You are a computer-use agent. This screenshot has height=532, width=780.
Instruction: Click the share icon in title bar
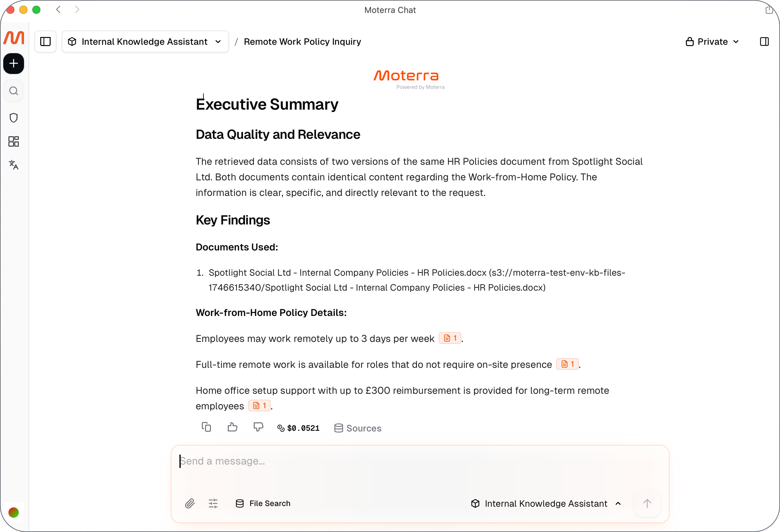coord(769,9)
